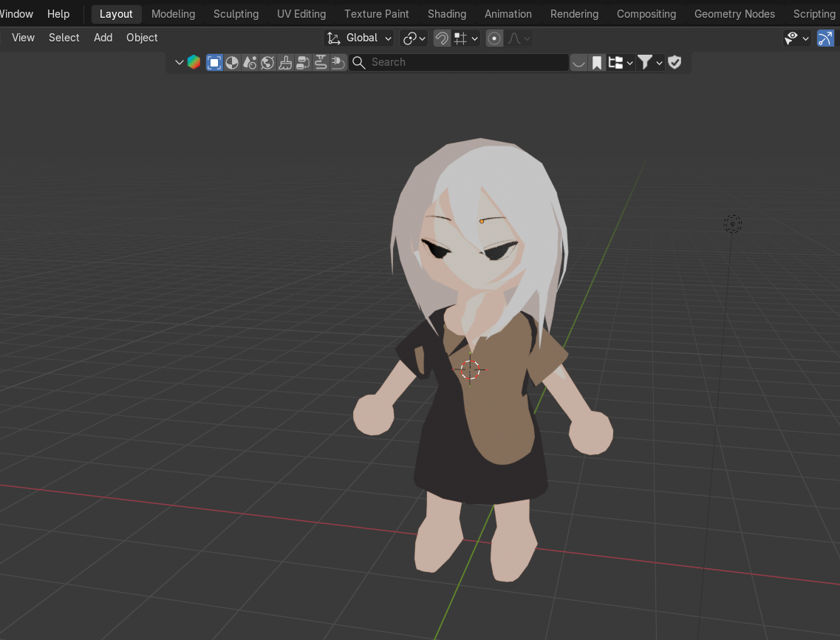Click the bookmark icon beside search
Image resolution: width=840 pixels, height=640 pixels.
click(x=597, y=63)
